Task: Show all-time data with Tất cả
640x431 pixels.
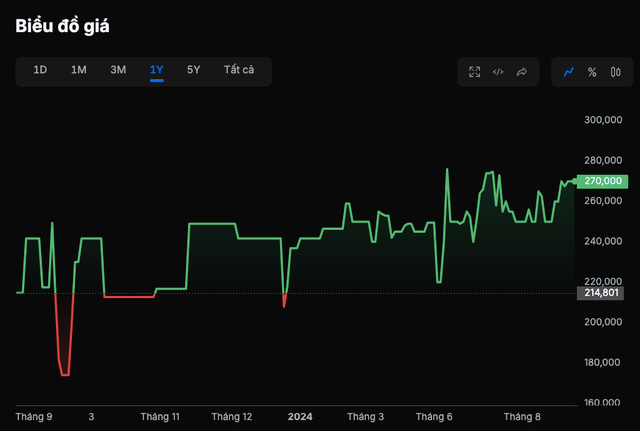Action: click(239, 70)
